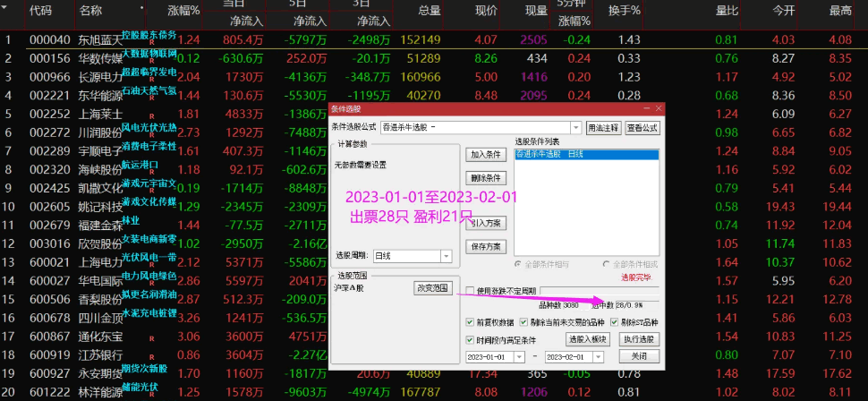
Task: Toggle 剔除ST品种 checkbox
Action: pos(614,322)
